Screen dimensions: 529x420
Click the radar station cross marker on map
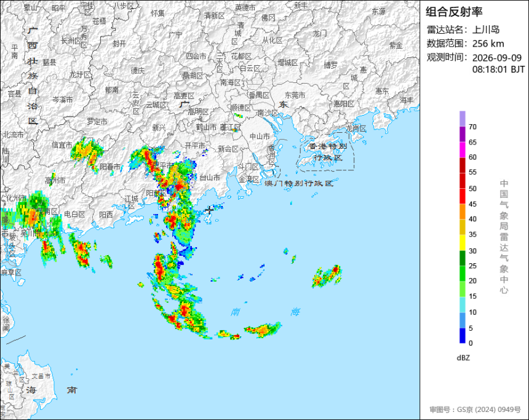tap(209, 210)
